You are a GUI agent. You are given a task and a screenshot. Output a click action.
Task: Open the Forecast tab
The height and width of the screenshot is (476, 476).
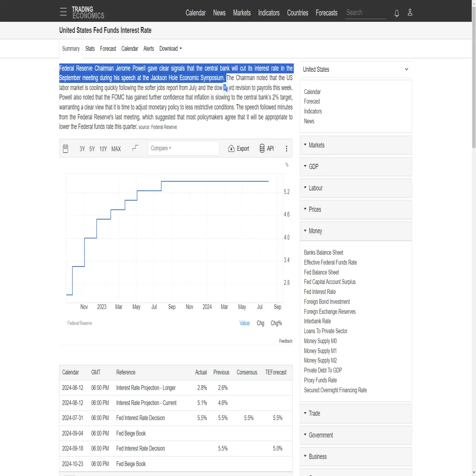click(x=108, y=49)
